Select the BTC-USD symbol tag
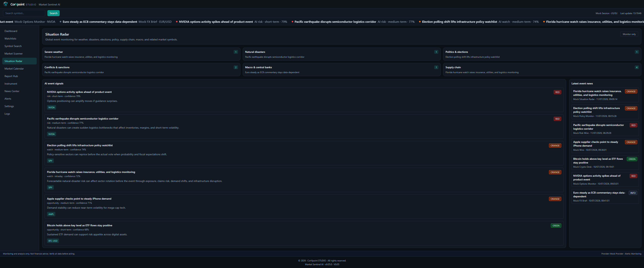 tap(53, 241)
